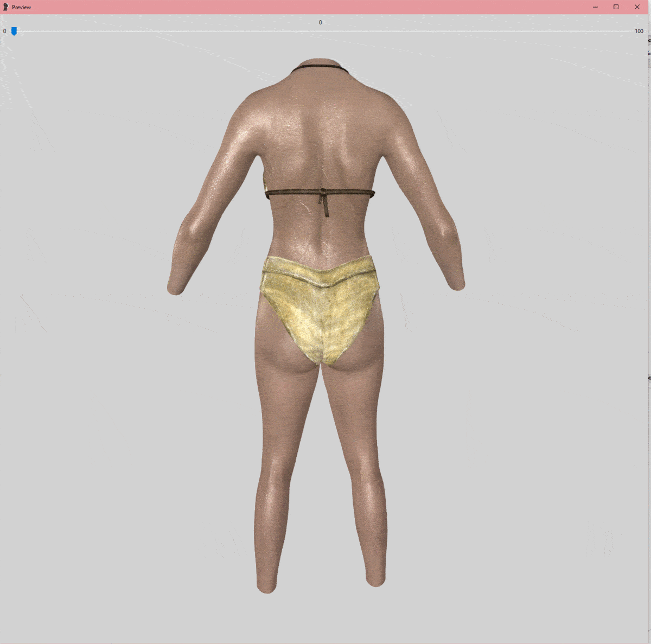651x644 pixels.
Task: Close the Preview window
Action: (637, 7)
